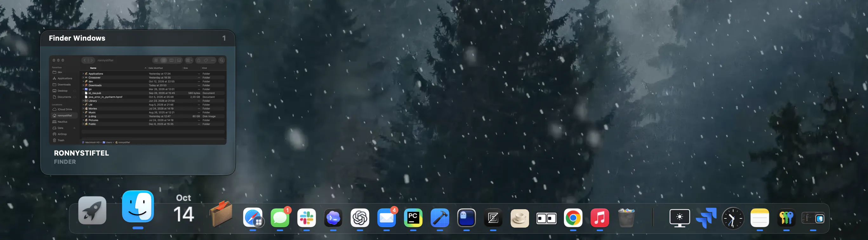Click the Finder icon in the Dock

click(x=138, y=207)
